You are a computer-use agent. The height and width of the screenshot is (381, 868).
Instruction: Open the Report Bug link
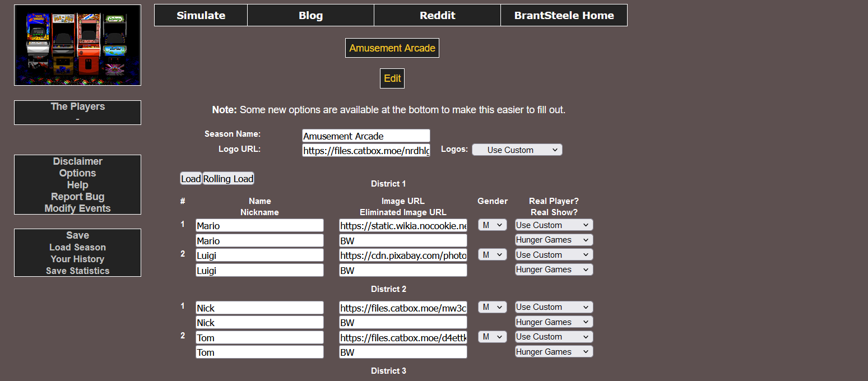[77, 197]
